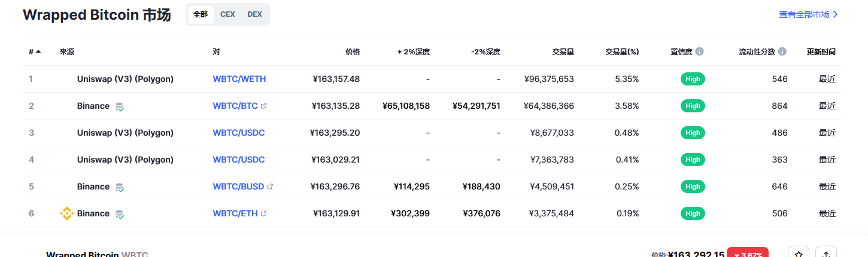Click the High confidence badge in row 5
Image resolution: width=868 pixels, height=257 pixels.
[x=693, y=186]
